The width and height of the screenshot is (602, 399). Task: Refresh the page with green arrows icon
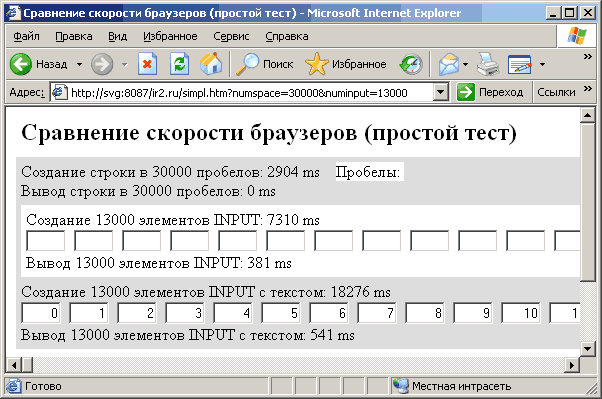(179, 64)
